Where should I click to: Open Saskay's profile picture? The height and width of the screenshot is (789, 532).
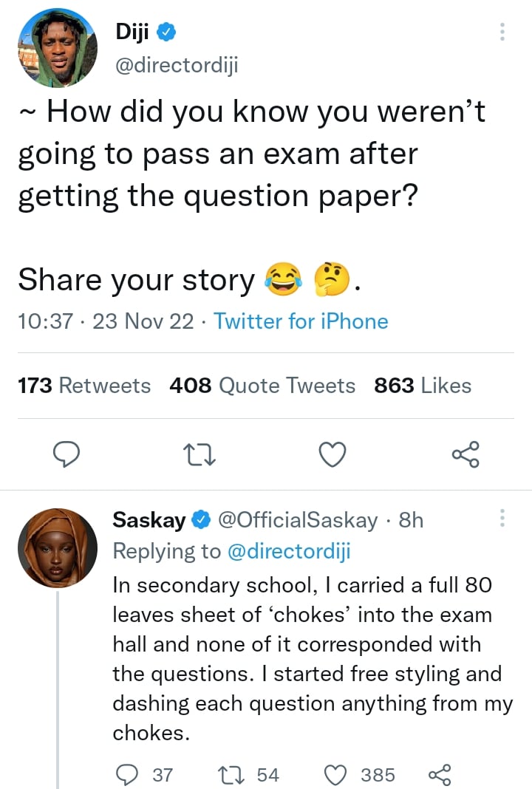coord(58,547)
